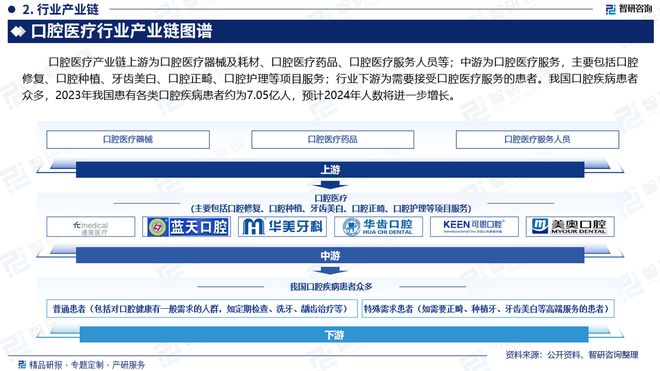Click the down arrow below 中游 bar
Viewport: 660px width, 371px height.
tap(330, 270)
